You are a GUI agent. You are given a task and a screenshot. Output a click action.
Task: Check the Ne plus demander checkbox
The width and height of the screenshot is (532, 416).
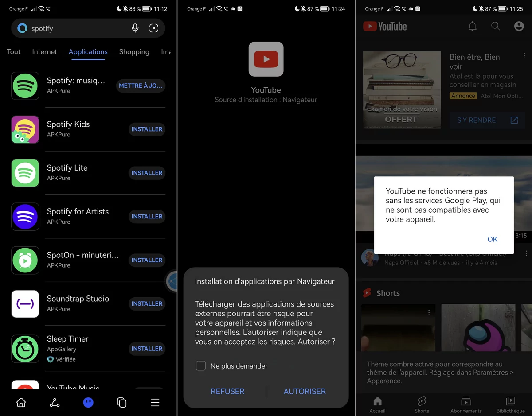201,366
